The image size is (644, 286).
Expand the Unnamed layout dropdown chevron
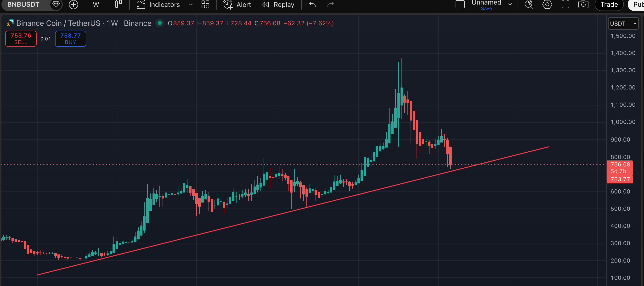[x=510, y=5]
